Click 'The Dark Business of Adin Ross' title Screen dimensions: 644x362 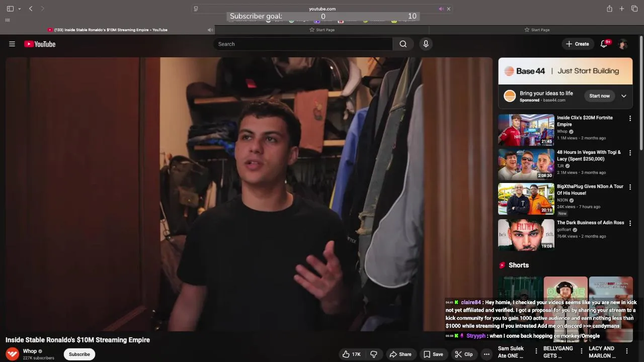tap(590, 223)
